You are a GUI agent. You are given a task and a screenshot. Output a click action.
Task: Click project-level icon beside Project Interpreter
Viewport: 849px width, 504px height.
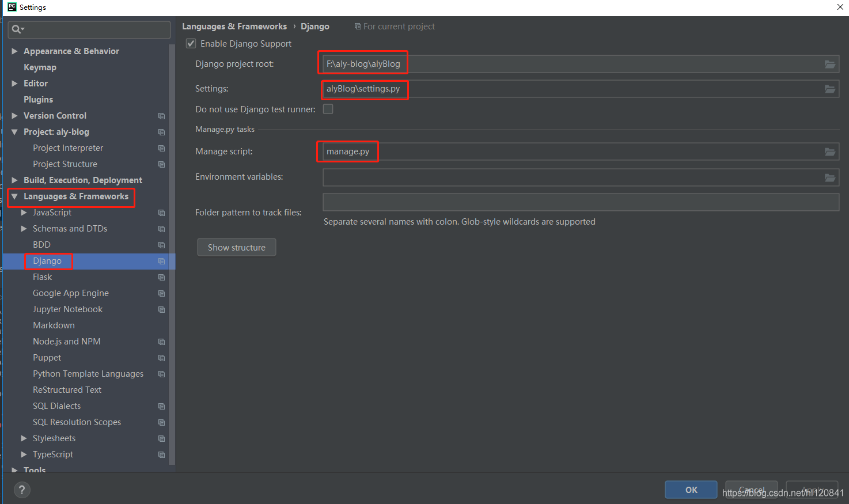click(162, 148)
